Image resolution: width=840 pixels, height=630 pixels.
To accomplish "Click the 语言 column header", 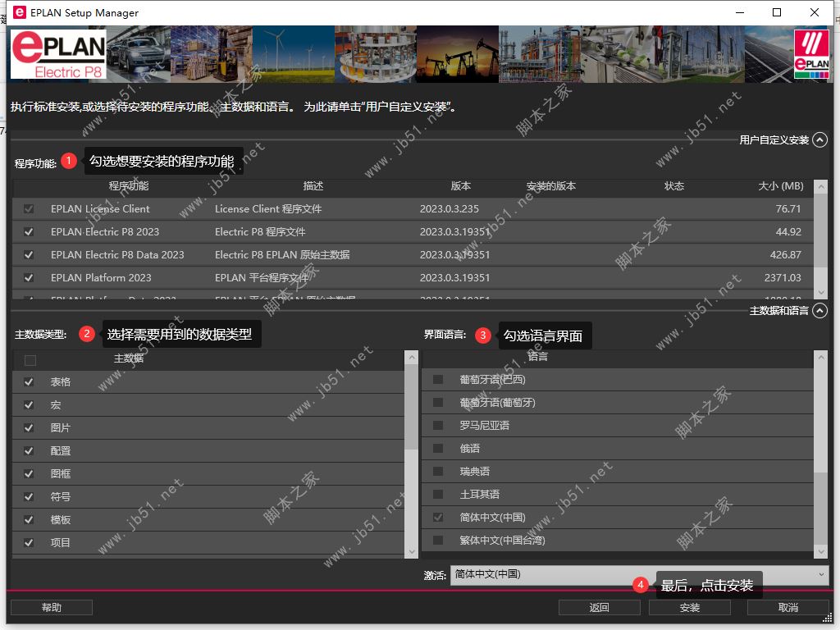I will tap(537, 357).
